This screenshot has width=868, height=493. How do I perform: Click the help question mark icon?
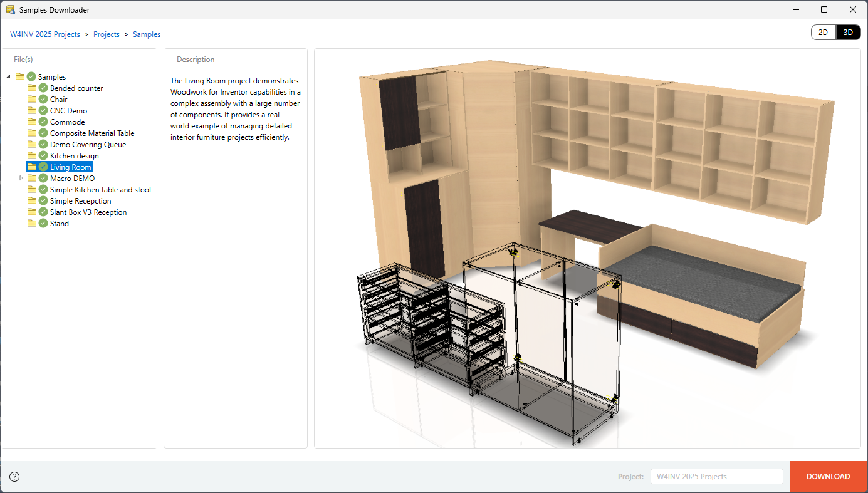coord(14,477)
